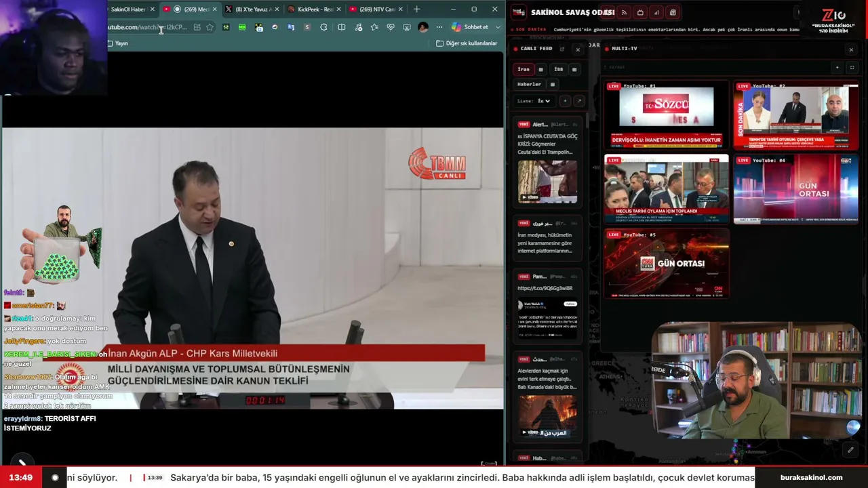Open the Yayın bookmark

(x=118, y=43)
